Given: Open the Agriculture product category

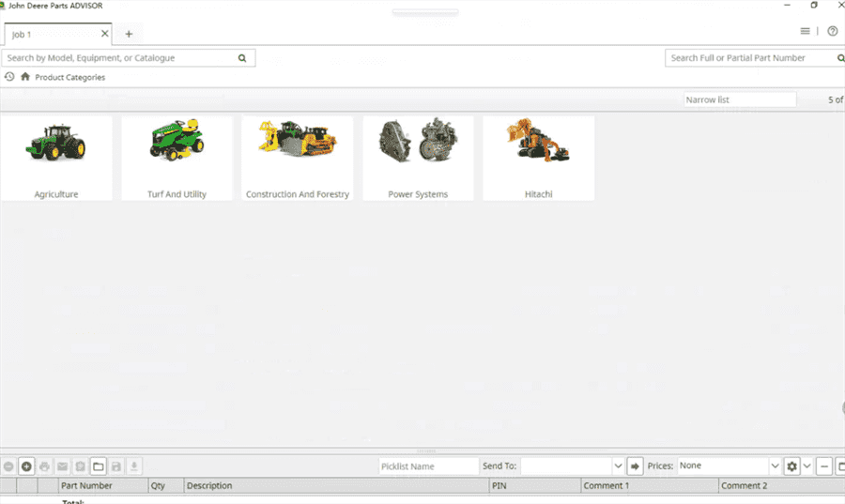Looking at the screenshot, I should tap(56, 159).
